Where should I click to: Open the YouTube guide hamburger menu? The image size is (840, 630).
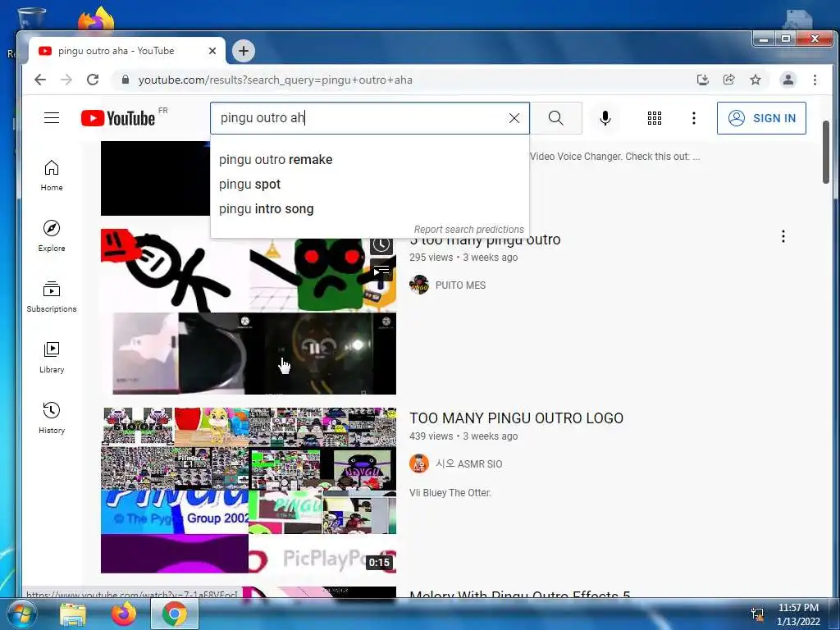[52, 118]
